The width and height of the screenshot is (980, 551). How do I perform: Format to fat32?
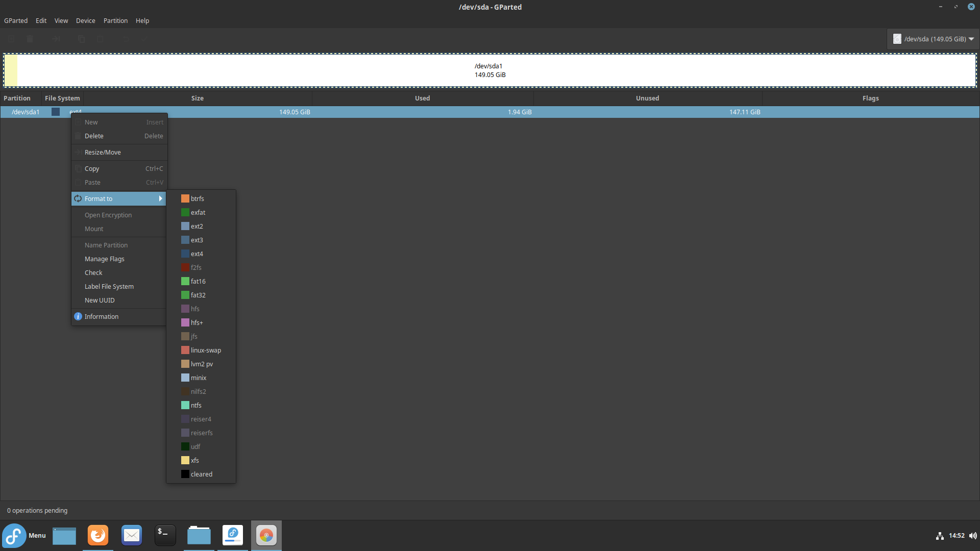coord(201,295)
